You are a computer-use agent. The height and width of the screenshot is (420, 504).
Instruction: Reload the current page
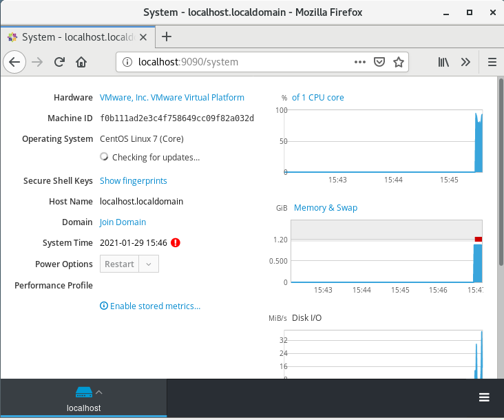click(60, 62)
